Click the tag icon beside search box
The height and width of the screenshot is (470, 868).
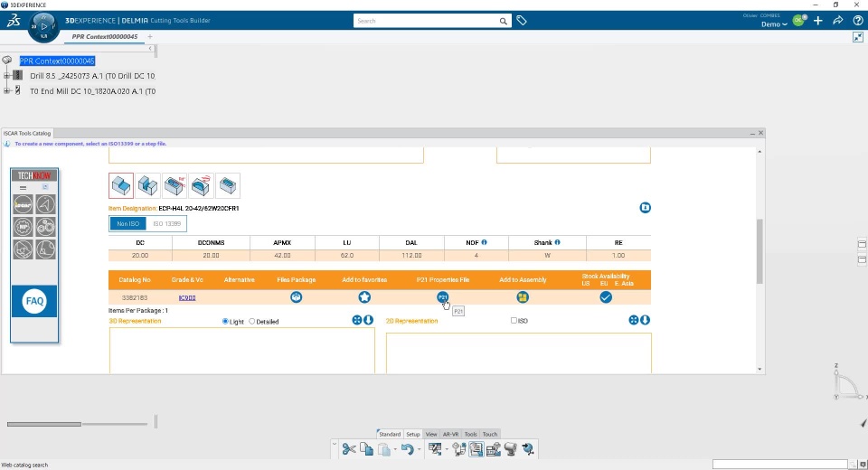(x=522, y=21)
